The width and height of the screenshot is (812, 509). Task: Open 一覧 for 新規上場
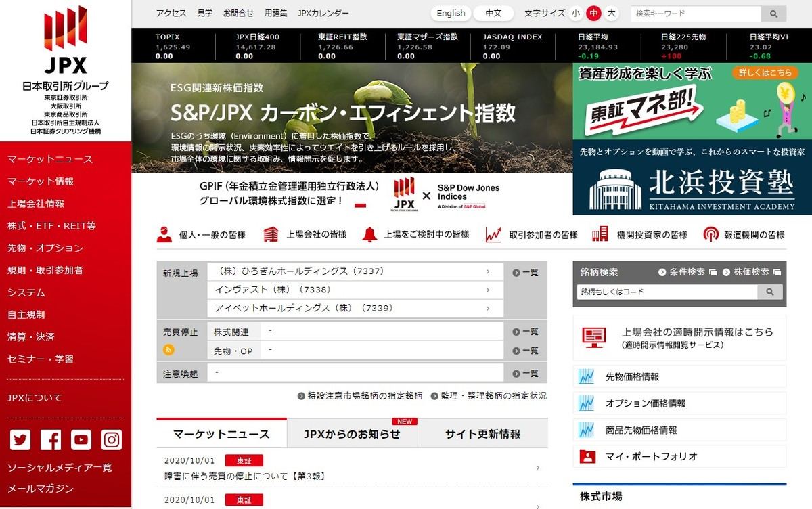pos(526,273)
